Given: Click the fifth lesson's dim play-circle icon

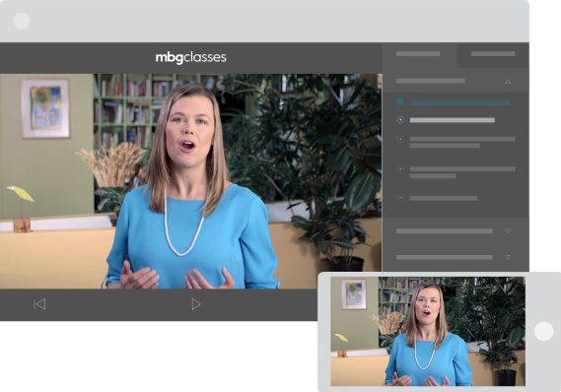Looking at the screenshot, I should 400,197.
